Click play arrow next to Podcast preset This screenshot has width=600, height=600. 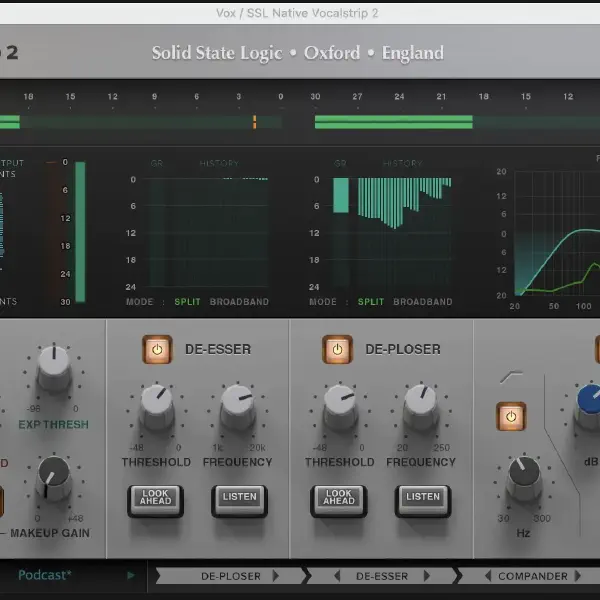click(131, 575)
